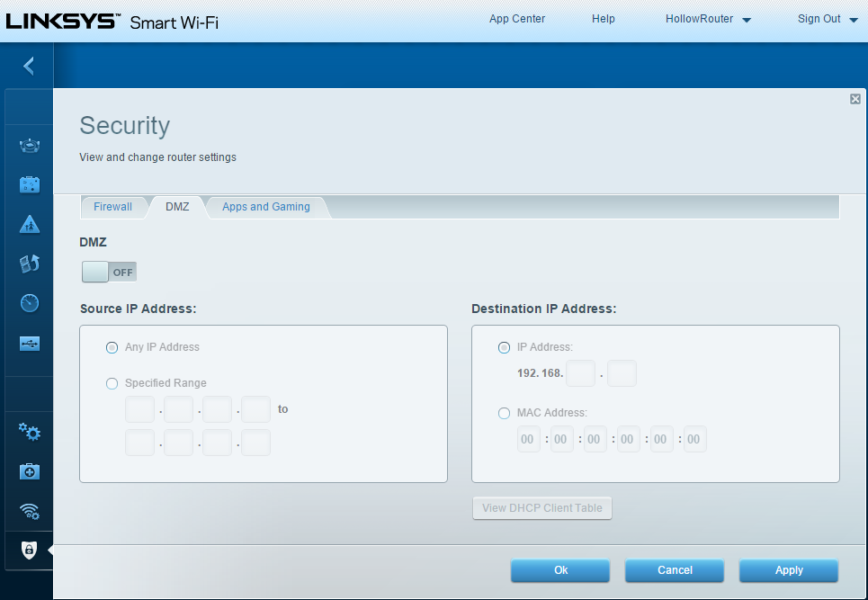Open App Center from the top bar
This screenshot has width=868, height=600.
(517, 19)
